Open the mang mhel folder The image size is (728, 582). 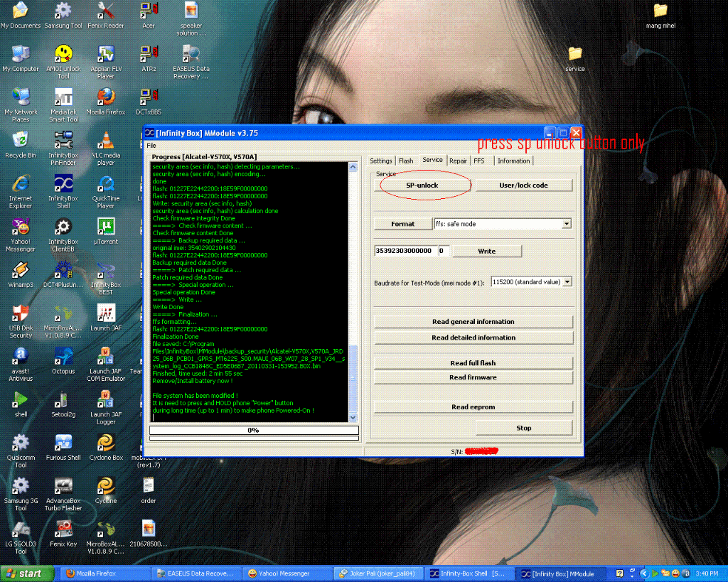(x=660, y=11)
